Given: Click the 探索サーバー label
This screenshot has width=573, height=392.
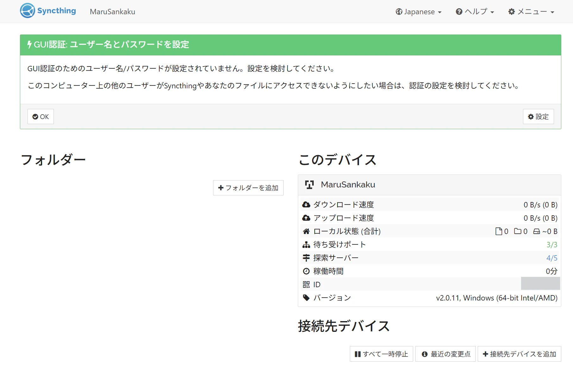Looking at the screenshot, I should click(x=336, y=258).
